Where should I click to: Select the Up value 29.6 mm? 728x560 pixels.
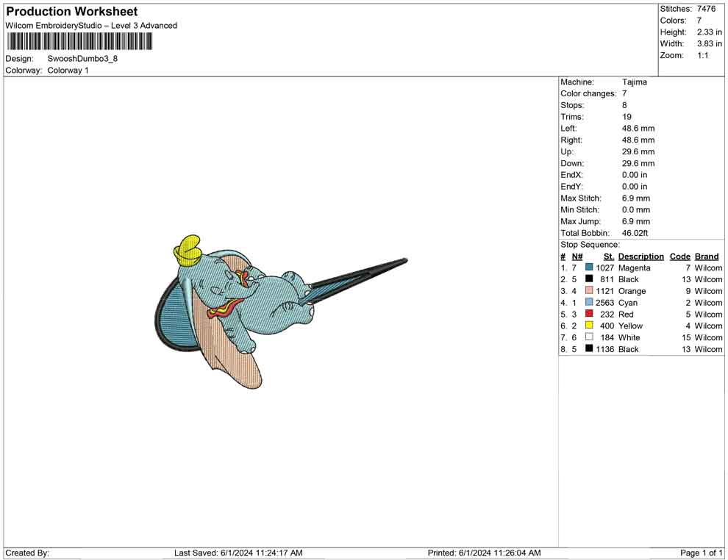[638, 151]
